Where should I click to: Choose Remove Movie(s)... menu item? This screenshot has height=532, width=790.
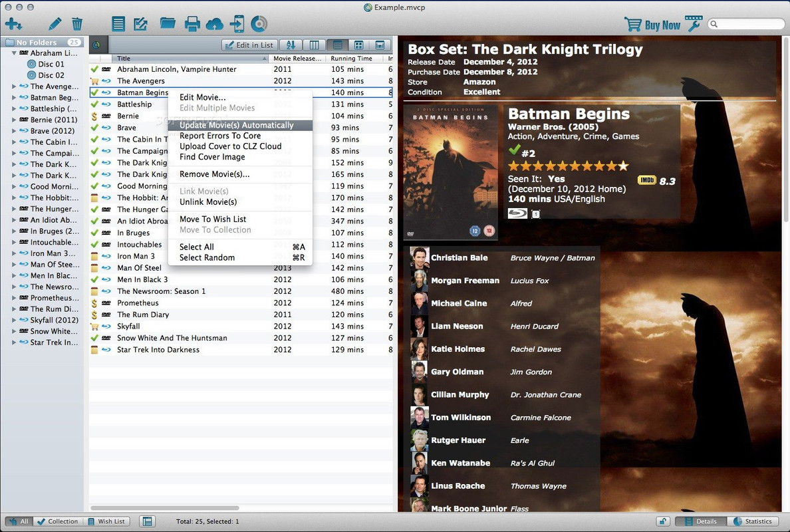coord(240,174)
